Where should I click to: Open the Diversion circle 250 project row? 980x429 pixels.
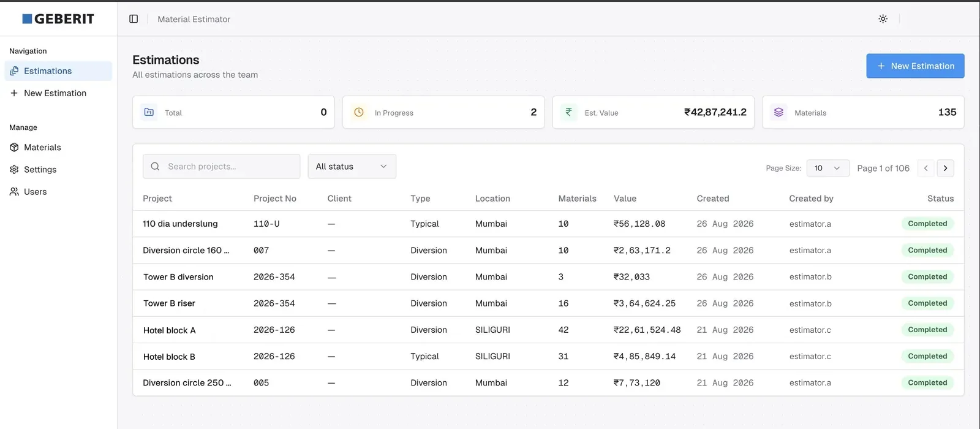548,382
